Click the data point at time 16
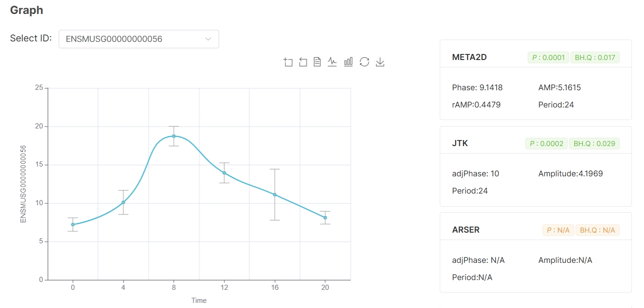This screenshot has height=308, width=644. point(275,194)
